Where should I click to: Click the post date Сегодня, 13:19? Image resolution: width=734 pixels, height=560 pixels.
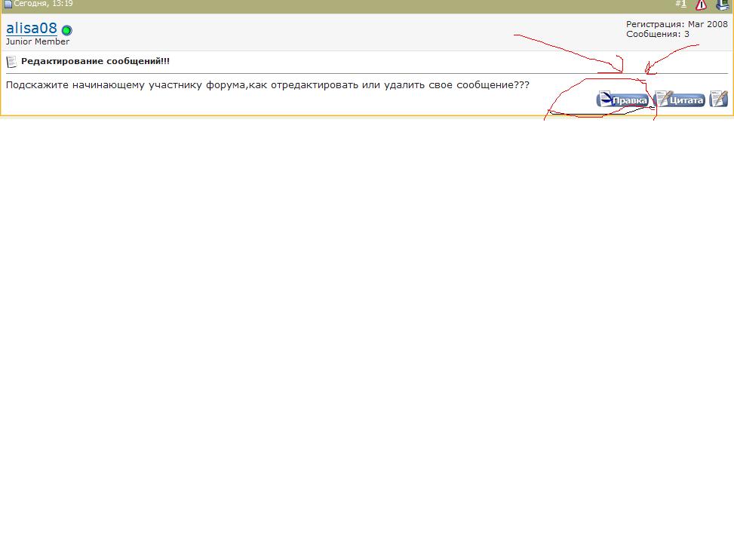click(43, 4)
